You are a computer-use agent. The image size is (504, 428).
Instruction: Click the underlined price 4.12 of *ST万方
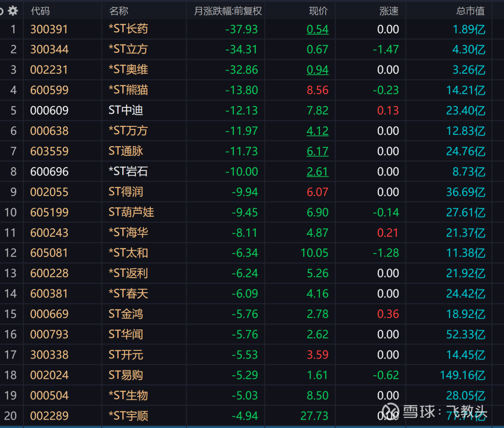tap(317, 131)
